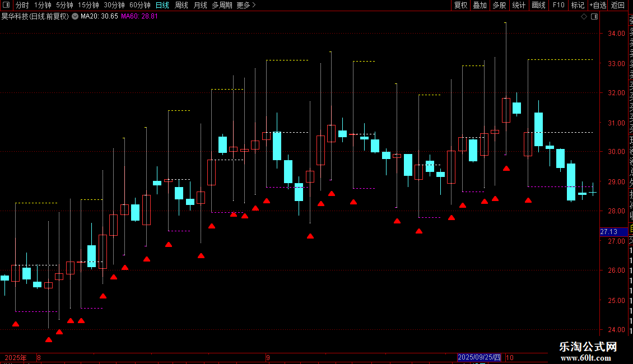
Task: Click the 标记 mark button
Action: (578, 5)
